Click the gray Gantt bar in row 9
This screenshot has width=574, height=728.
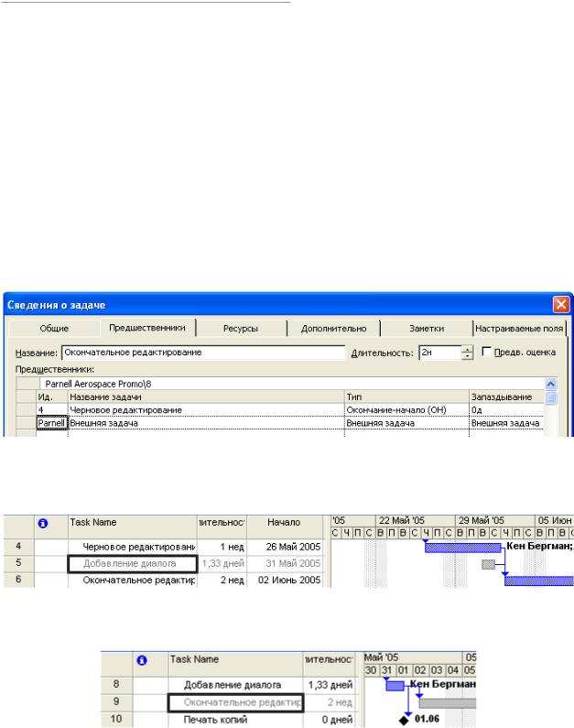[448, 703]
